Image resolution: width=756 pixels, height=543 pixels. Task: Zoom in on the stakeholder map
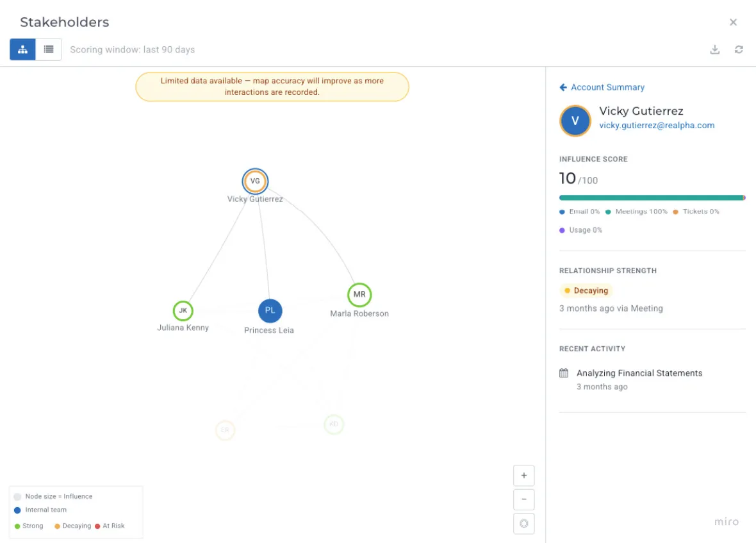523,476
